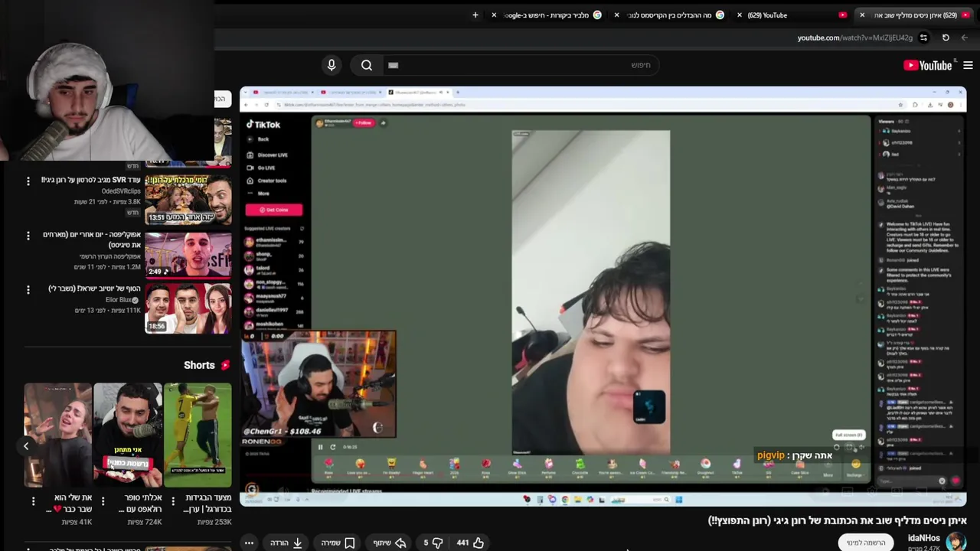
Task: Reload the page with browser refresh icon
Action: 946,37
